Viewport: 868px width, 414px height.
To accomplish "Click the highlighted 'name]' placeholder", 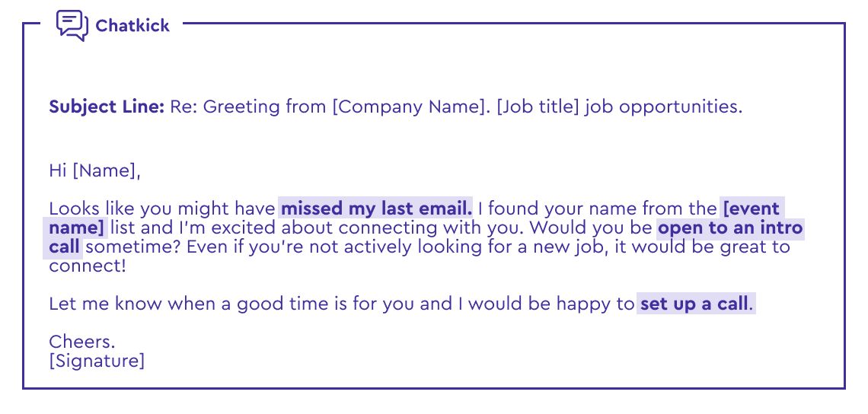I will (76, 228).
